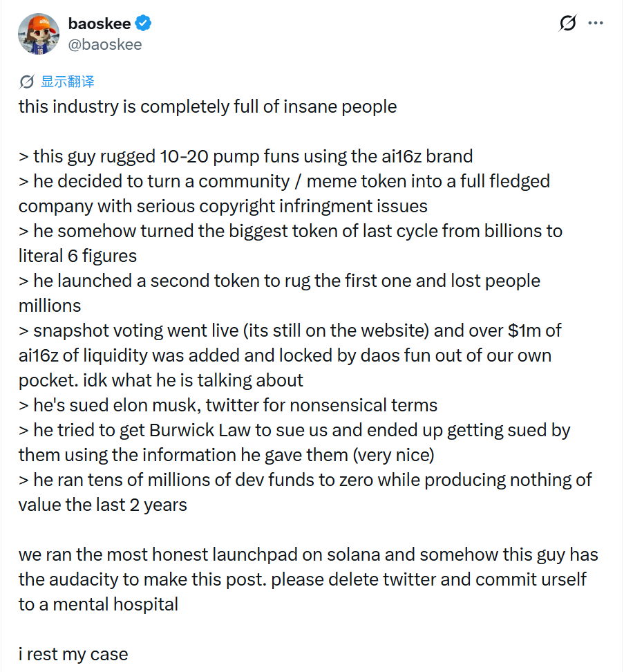
Task: Click the small Grok icon before 显示翻译
Action: pyautogui.click(x=26, y=82)
